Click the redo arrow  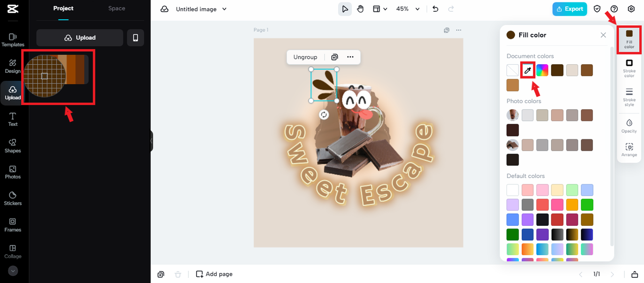coord(451,9)
